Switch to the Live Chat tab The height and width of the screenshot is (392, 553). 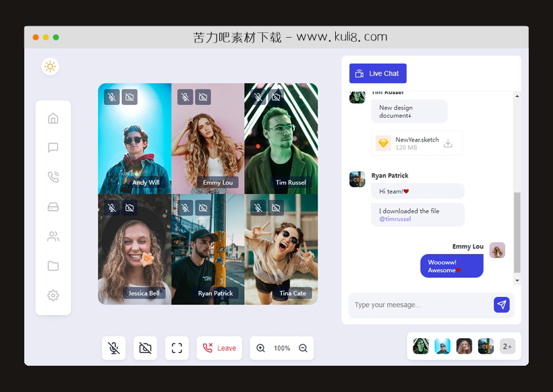pyautogui.click(x=378, y=73)
